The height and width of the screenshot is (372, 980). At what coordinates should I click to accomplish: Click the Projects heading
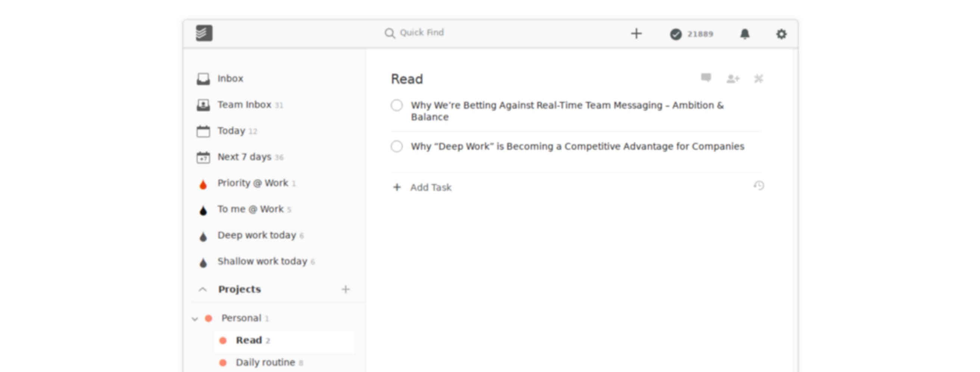pyautogui.click(x=239, y=289)
